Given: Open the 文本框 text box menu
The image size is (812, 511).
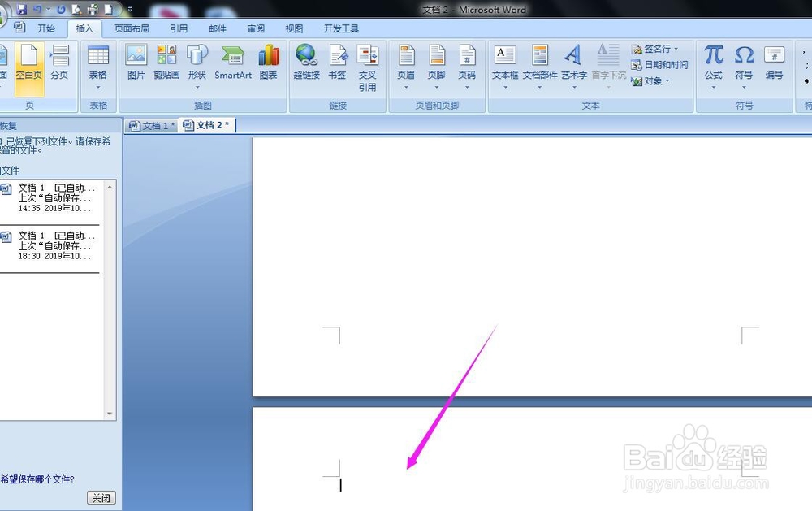Looking at the screenshot, I should [x=505, y=67].
